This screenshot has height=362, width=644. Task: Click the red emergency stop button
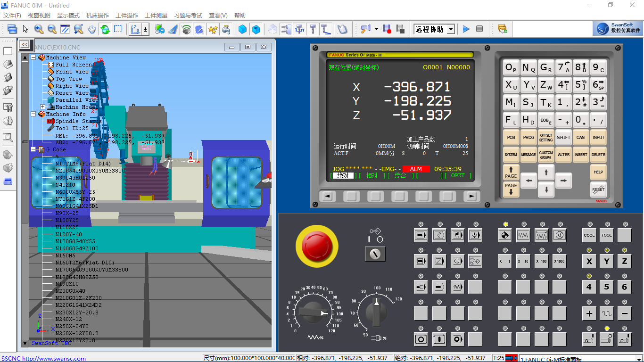[317, 246]
